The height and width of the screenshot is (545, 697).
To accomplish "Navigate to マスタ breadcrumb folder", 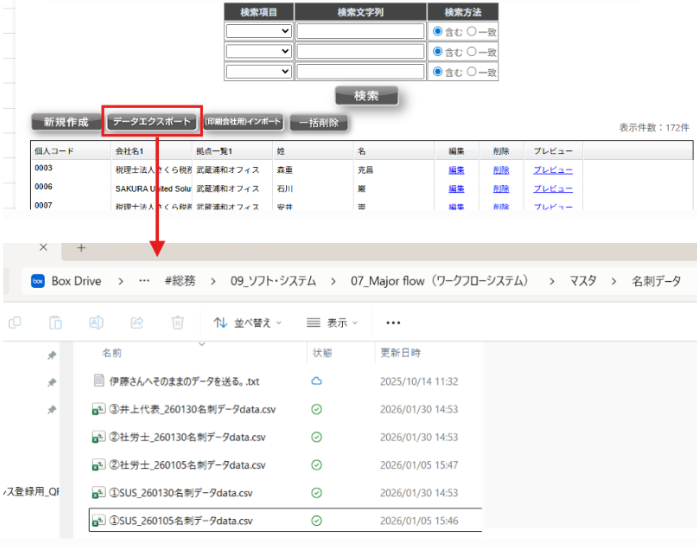I will click(x=583, y=282).
